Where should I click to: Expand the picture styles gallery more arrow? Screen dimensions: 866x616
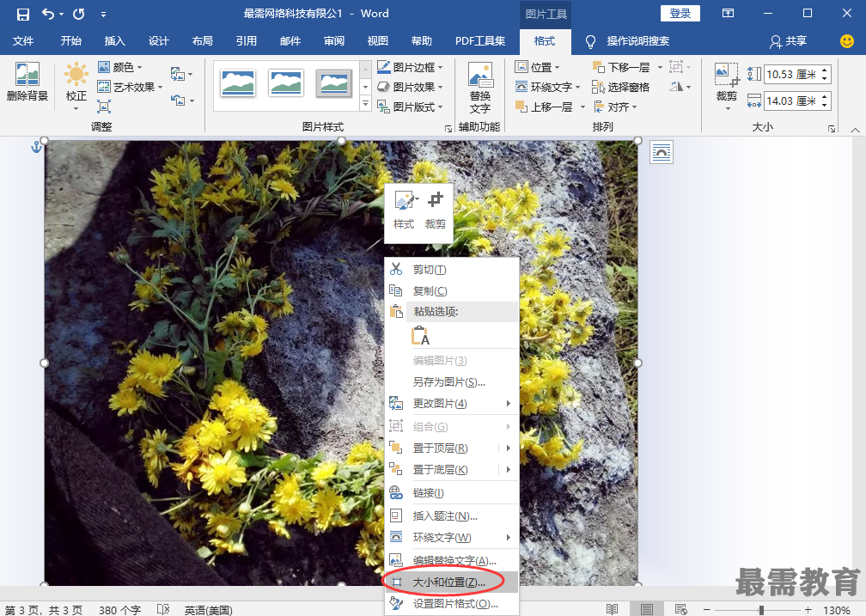365,104
